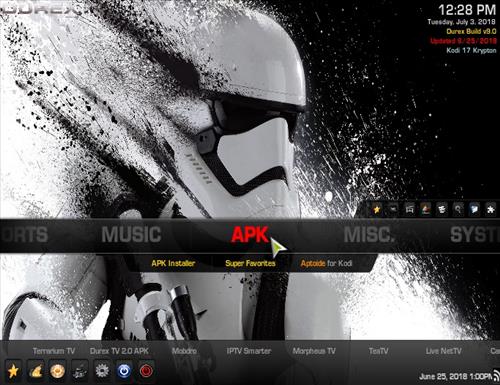The width and height of the screenshot is (500, 385).
Task: Select the MISC. menu item
Action: [368, 235]
